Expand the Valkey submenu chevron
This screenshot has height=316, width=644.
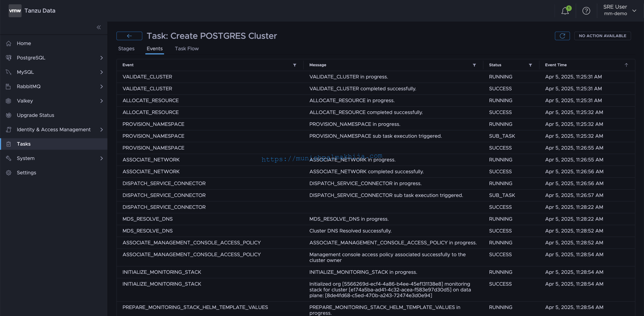[x=102, y=101]
